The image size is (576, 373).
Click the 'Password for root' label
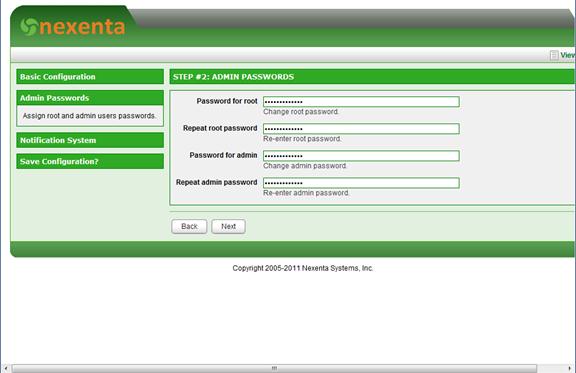(227, 101)
